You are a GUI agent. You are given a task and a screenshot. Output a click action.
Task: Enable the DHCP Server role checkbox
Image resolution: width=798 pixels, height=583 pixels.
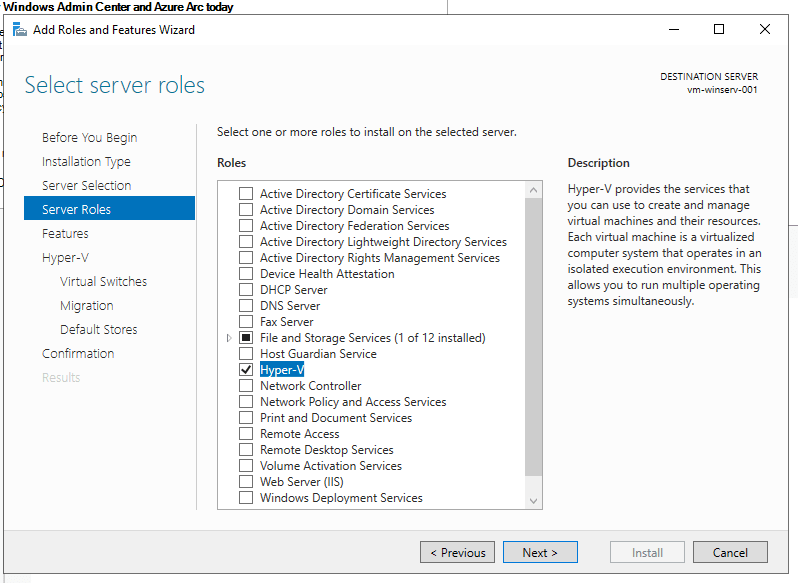(246, 290)
